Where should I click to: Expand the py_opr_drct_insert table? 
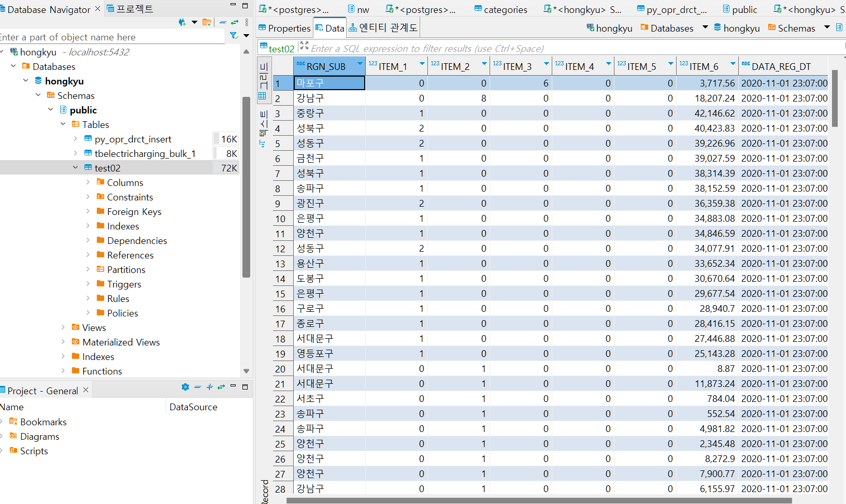click(x=76, y=139)
